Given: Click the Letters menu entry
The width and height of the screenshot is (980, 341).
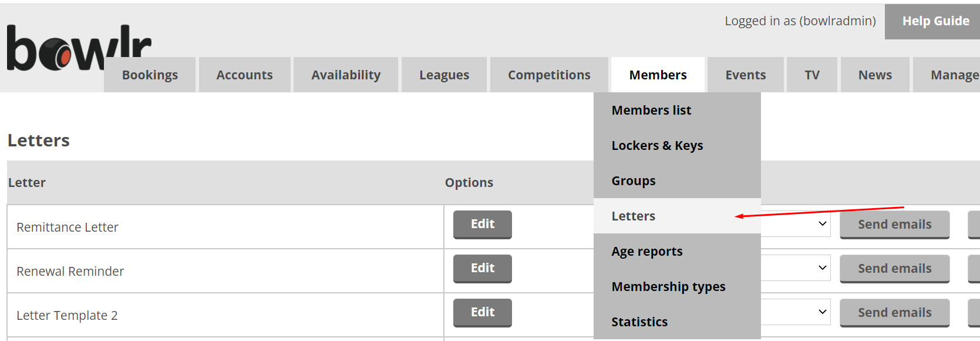Looking at the screenshot, I should 634,216.
